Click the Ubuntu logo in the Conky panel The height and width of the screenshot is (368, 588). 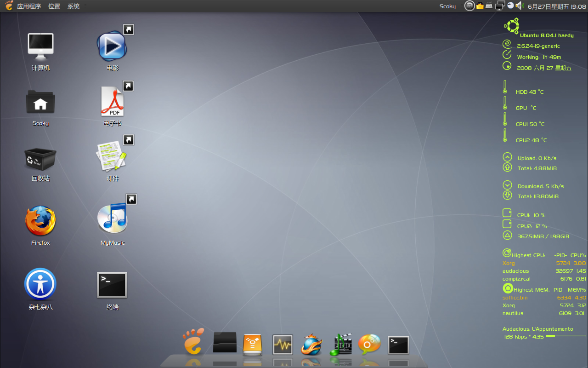point(511,25)
